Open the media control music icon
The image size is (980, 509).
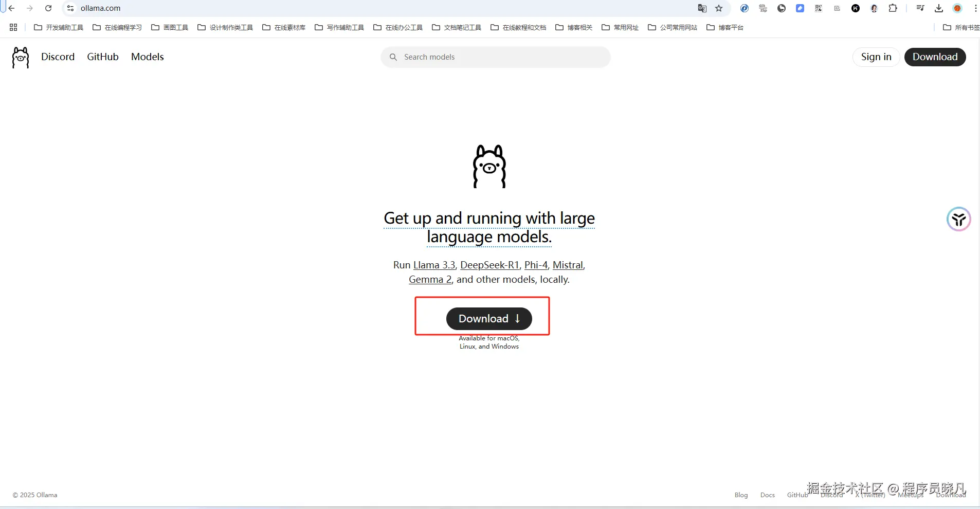tap(920, 8)
